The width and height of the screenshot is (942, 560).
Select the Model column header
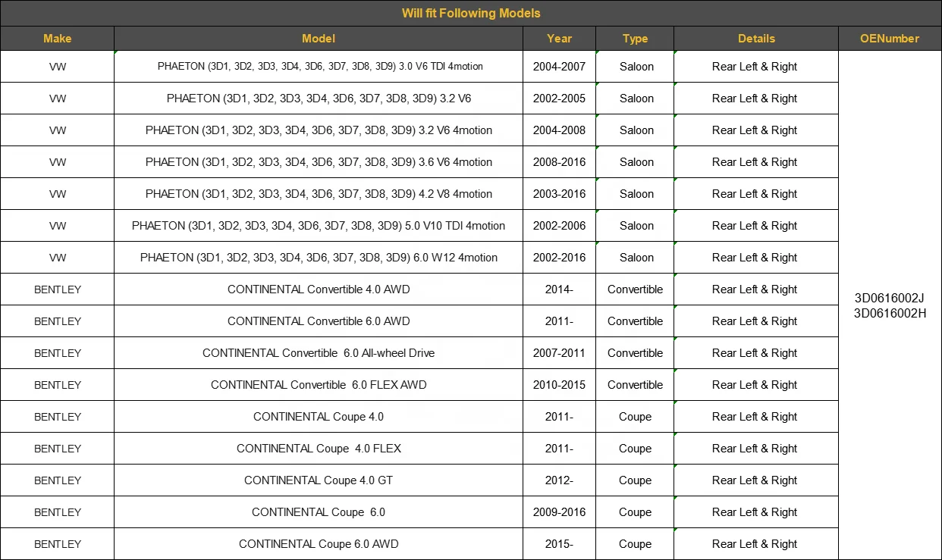point(319,39)
